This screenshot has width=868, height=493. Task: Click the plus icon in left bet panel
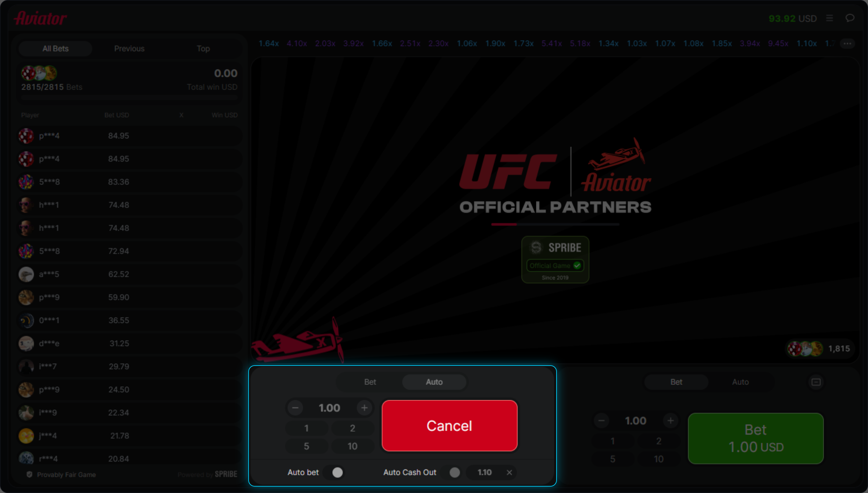pyautogui.click(x=364, y=408)
